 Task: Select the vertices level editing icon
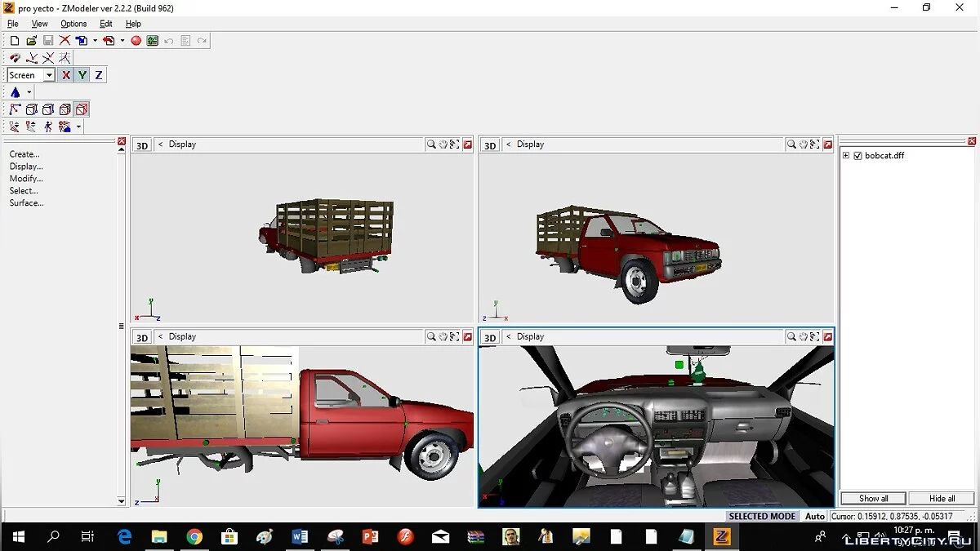[15, 109]
